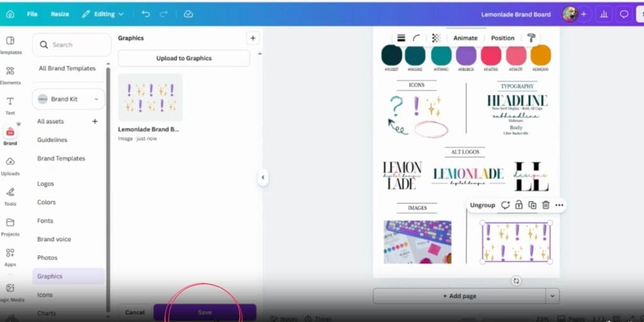Select copy style paint roller icon
Viewport: 644px width, 322px height.
point(531,38)
